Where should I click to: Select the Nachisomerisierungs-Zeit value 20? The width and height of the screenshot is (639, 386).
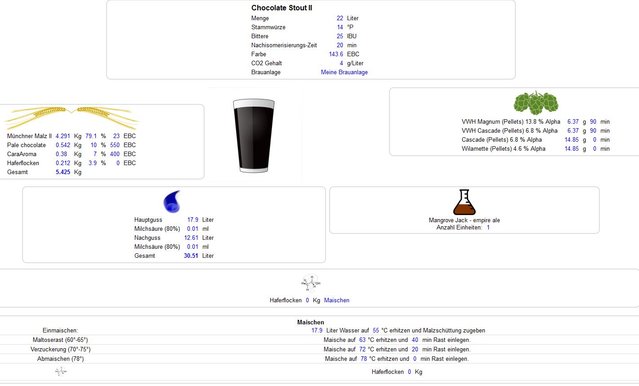[x=339, y=45]
